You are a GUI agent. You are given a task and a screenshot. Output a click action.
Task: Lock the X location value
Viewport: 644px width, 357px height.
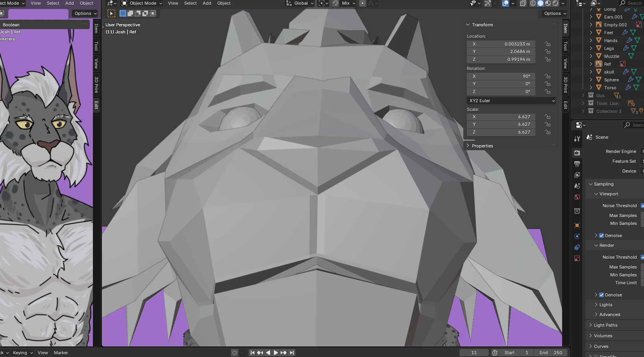(548, 44)
